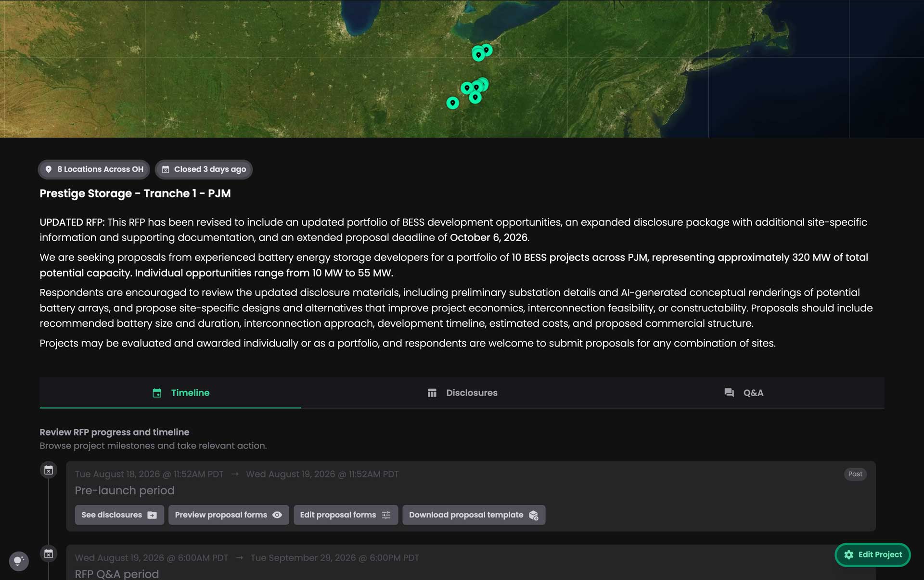
Task: Click the westernmost green map pin
Action: pos(452,103)
